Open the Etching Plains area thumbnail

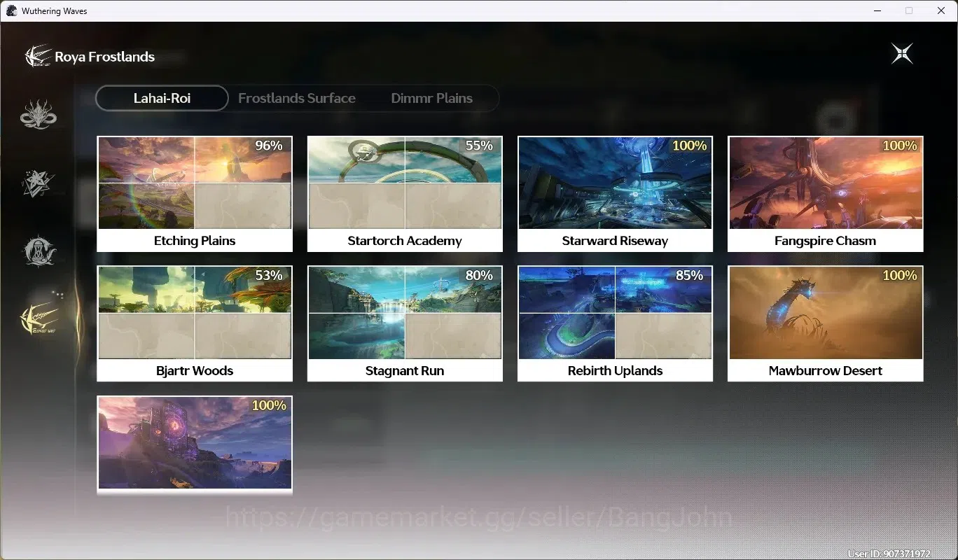tap(195, 183)
